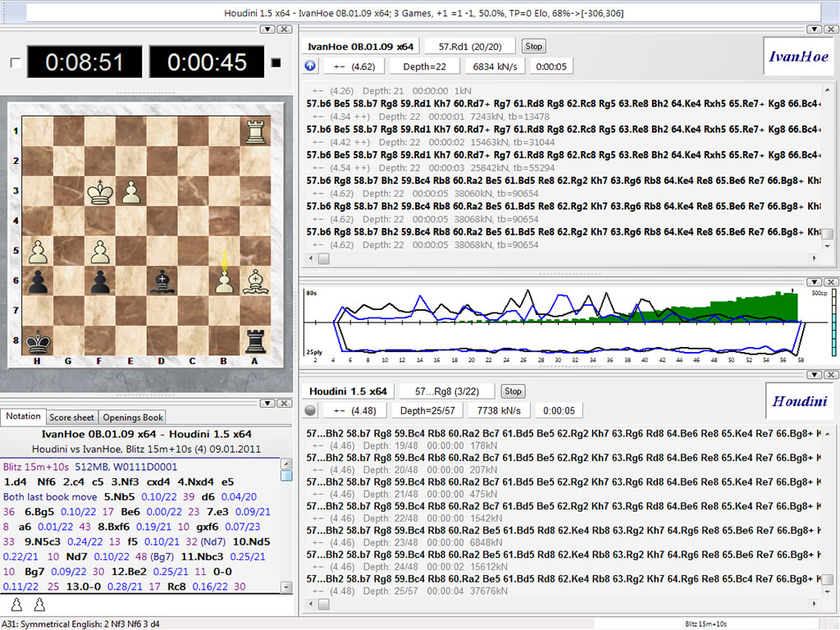Select the black rook on a8
840x630 pixels.
pyautogui.click(x=255, y=341)
